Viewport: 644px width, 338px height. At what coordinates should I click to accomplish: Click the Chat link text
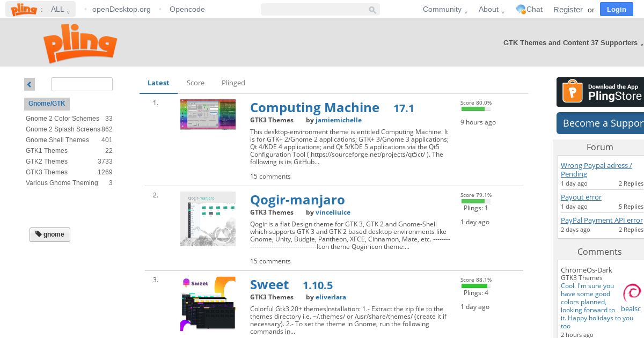click(x=535, y=9)
